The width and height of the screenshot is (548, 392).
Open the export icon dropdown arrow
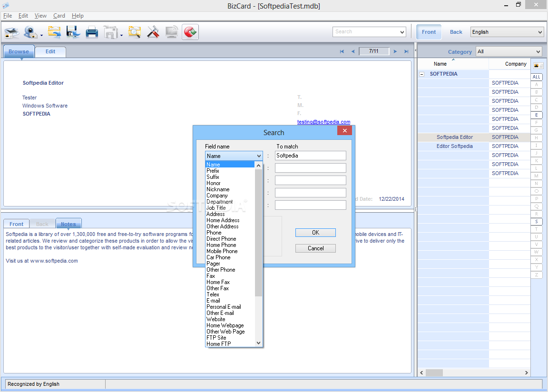(x=122, y=35)
